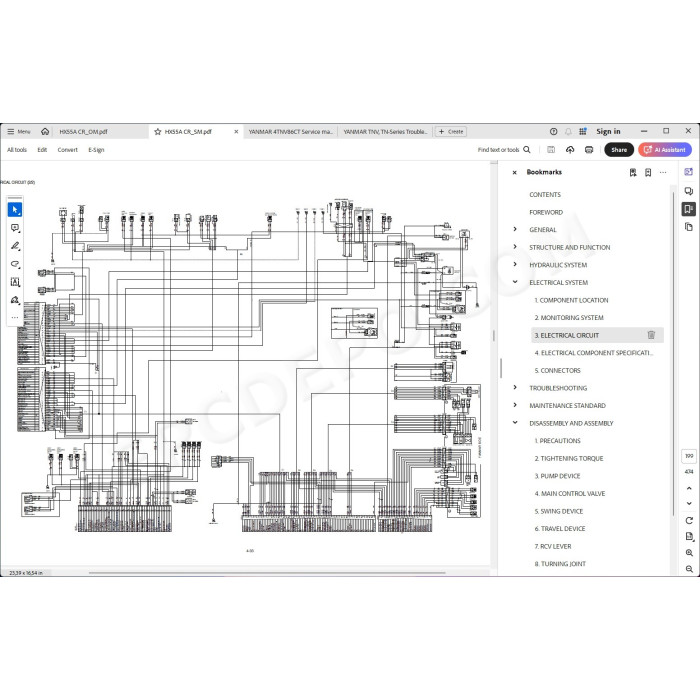Expand TROUBLESHOOTING bookmark

[x=515, y=388]
